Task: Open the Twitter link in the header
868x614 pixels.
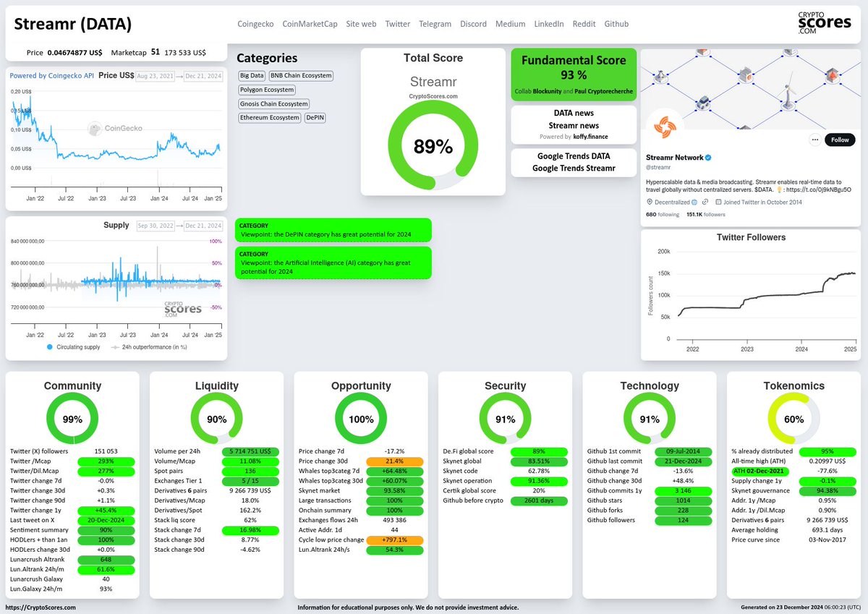Action: pyautogui.click(x=397, y=24)
